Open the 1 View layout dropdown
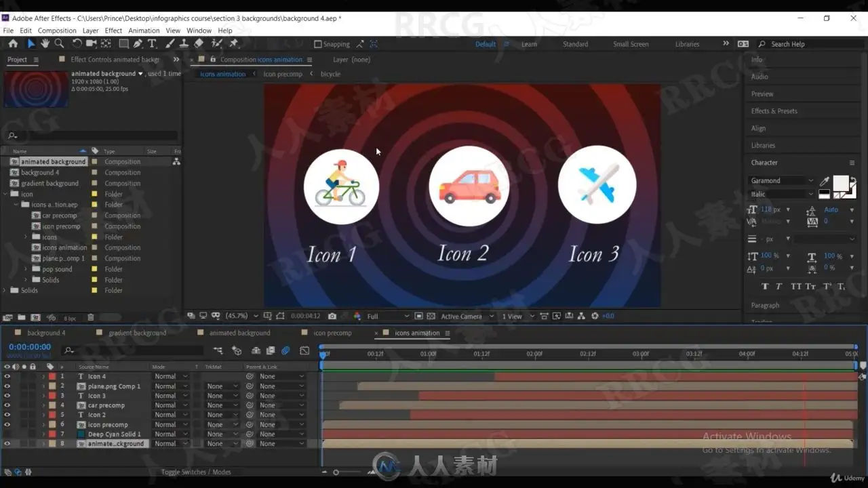 [x=518, y=316]
